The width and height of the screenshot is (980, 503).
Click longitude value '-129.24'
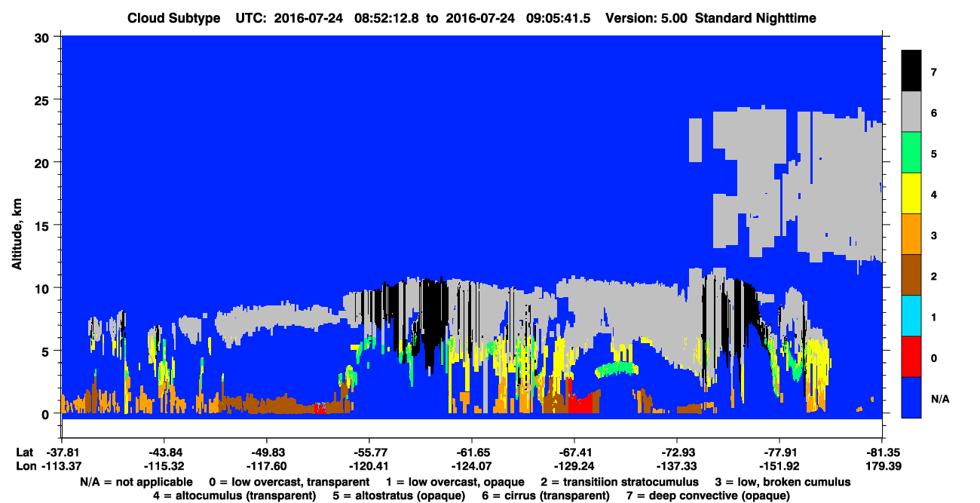pos(574,466)
